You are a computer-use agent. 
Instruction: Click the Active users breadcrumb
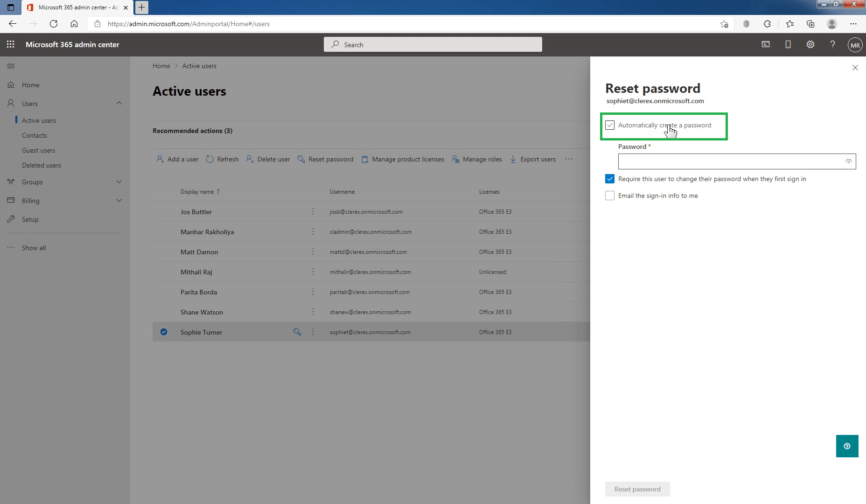coord(199,66)
